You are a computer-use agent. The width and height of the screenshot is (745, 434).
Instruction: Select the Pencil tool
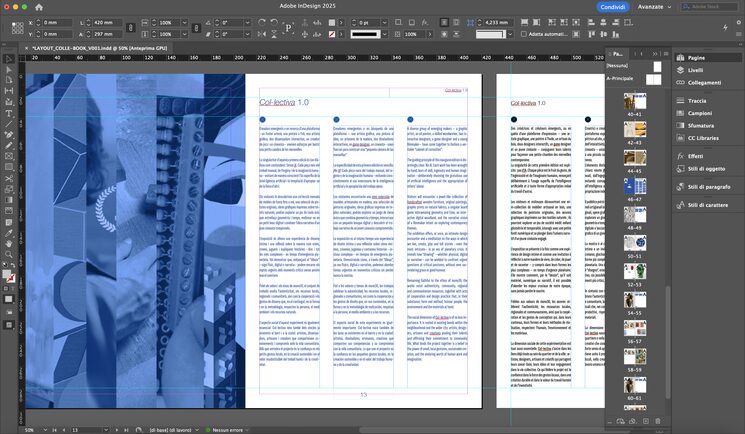(9, 145)
